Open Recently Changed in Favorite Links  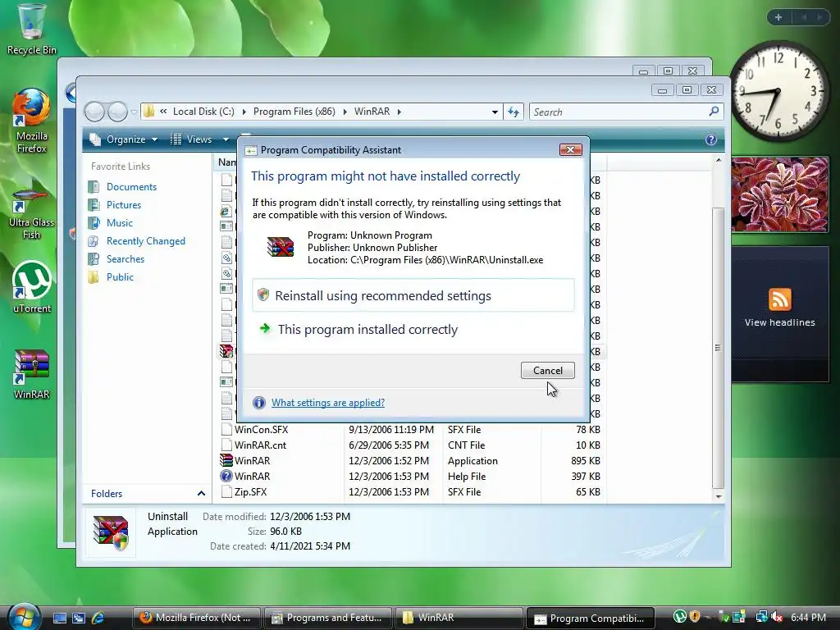tap(146, 240)
